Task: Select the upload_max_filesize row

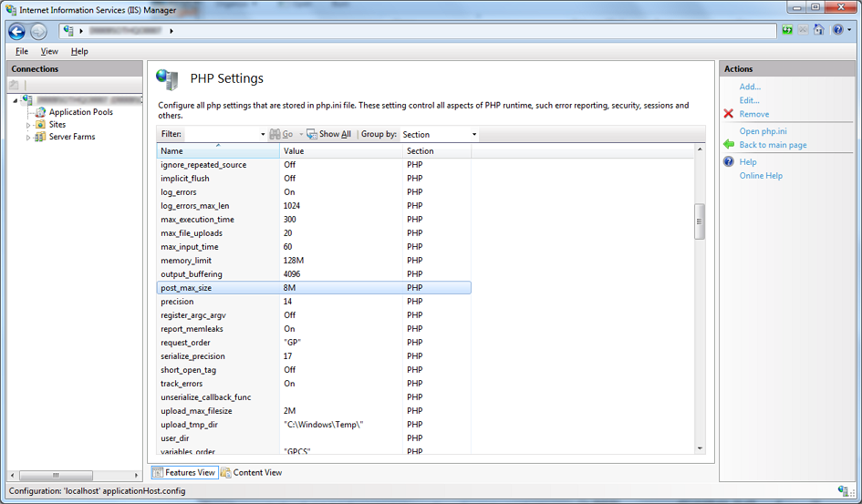Action: tap(314, 411)
